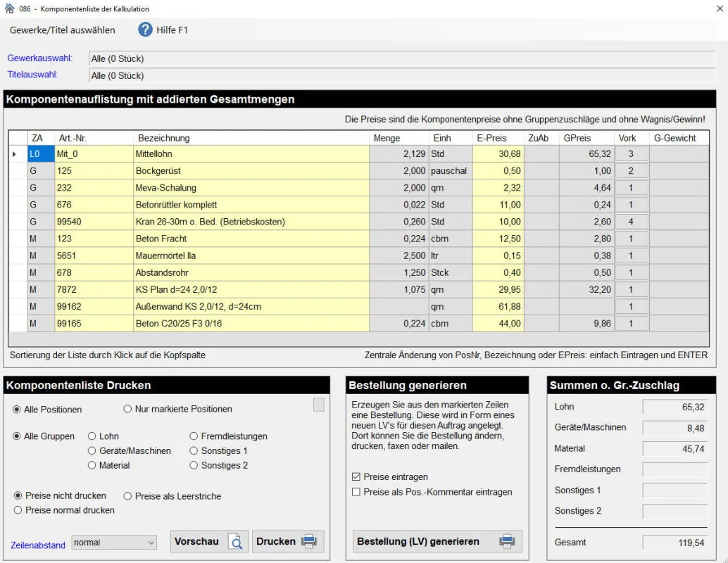The width and height of the screenshot is (728, 563).
Task: Click E-Preis cell of Beton Fracht
Action: (498, 239)
